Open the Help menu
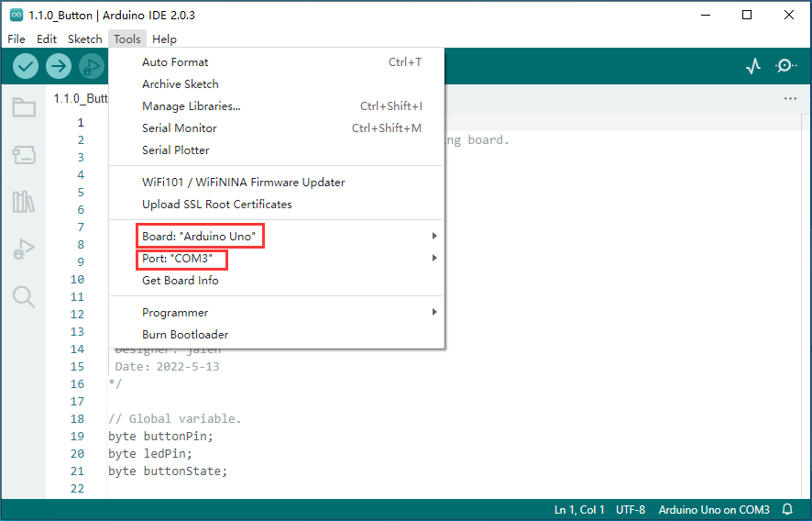The image size is (812, 521). click(164, 39)
